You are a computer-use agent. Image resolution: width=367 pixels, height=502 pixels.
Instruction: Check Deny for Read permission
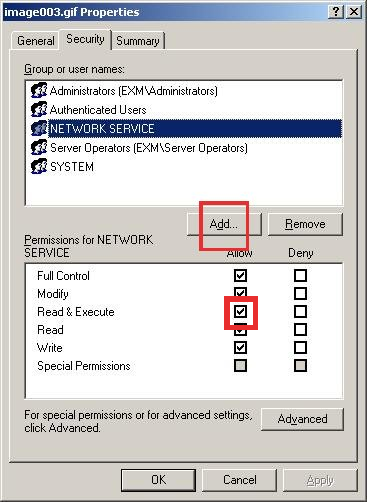tap(300, 330)
